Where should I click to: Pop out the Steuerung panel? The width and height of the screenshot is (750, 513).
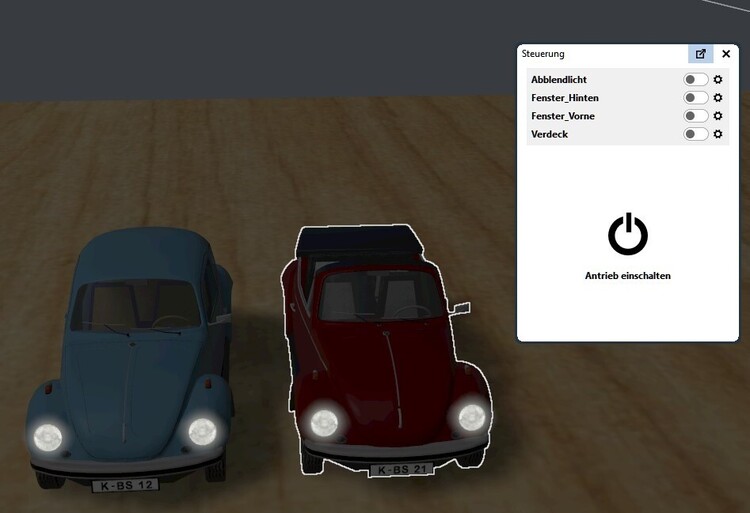point(700,54)
